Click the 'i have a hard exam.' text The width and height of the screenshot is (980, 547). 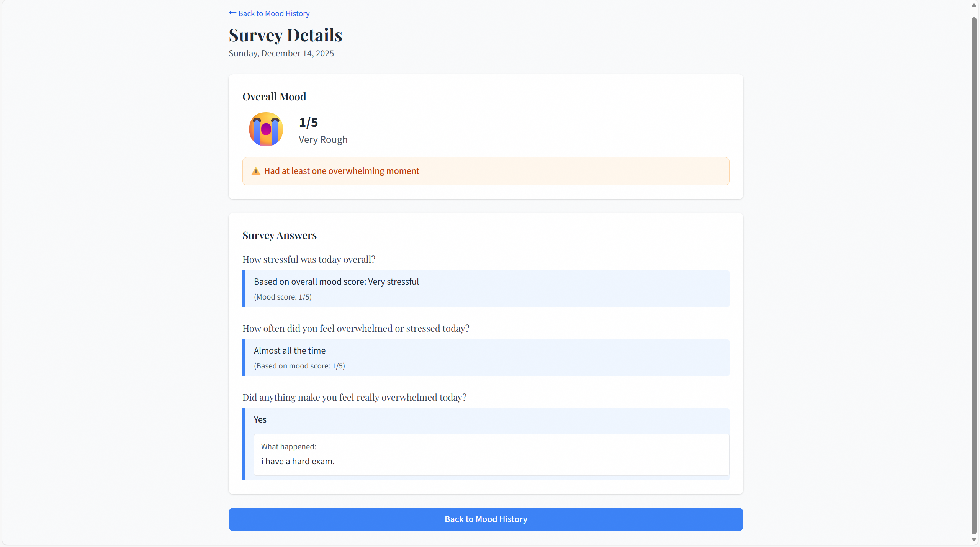298,461
